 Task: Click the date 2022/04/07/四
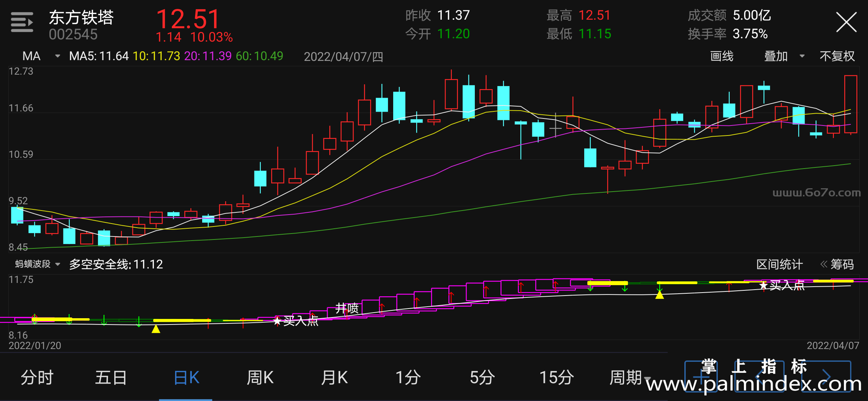click(343, 57)
